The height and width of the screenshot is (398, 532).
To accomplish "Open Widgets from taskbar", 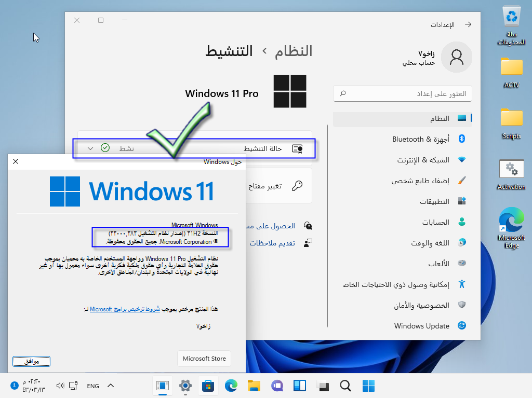I will click(x=300, y=386).
